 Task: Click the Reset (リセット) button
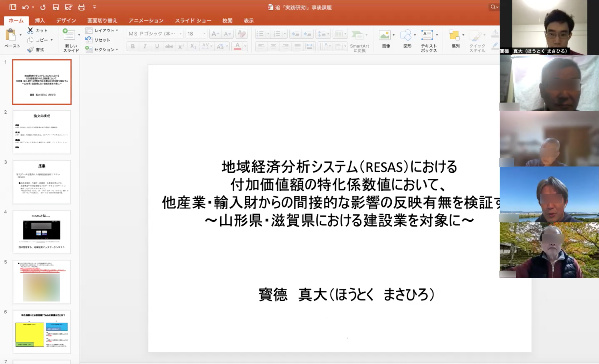click(x=98, y=40)
